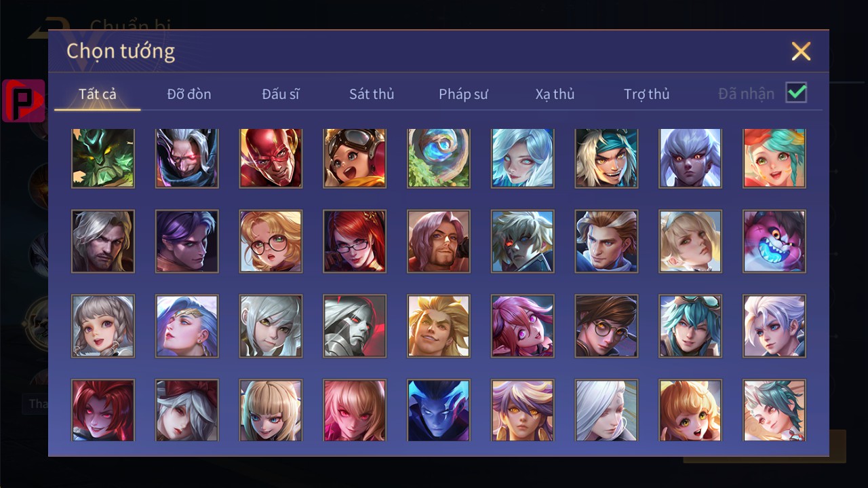This screenshot has width=868, height=488.
Task: Switch to the Xạ thủ tab
Action: tap(555, 94)
